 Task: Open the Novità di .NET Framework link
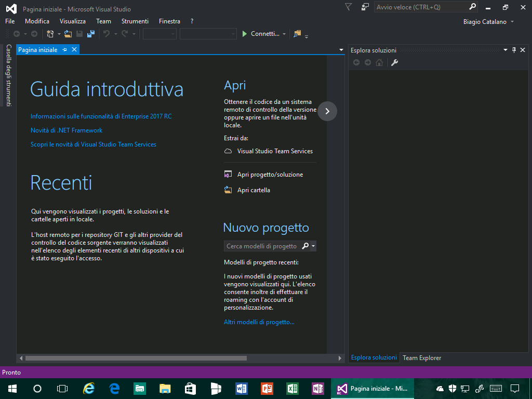pyautogui.click(x=66, y=130)
